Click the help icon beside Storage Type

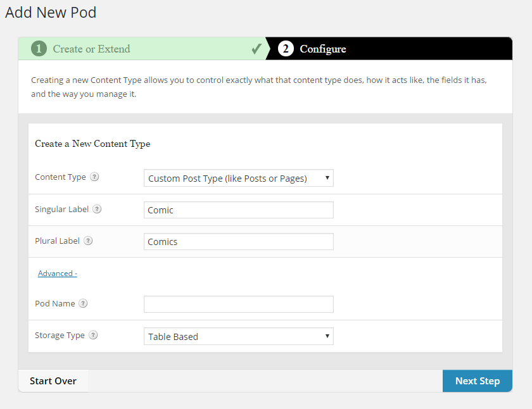coord(93,336)
